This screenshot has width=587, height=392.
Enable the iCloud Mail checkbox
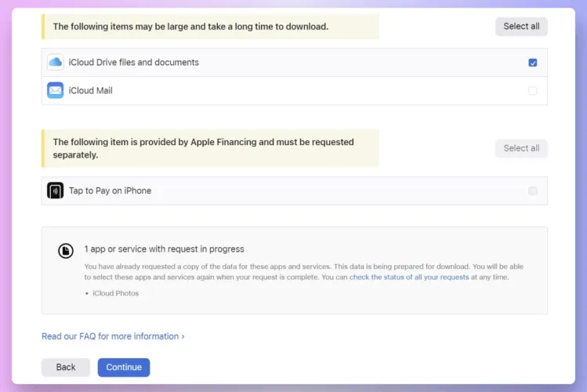[x=533, y=91]
